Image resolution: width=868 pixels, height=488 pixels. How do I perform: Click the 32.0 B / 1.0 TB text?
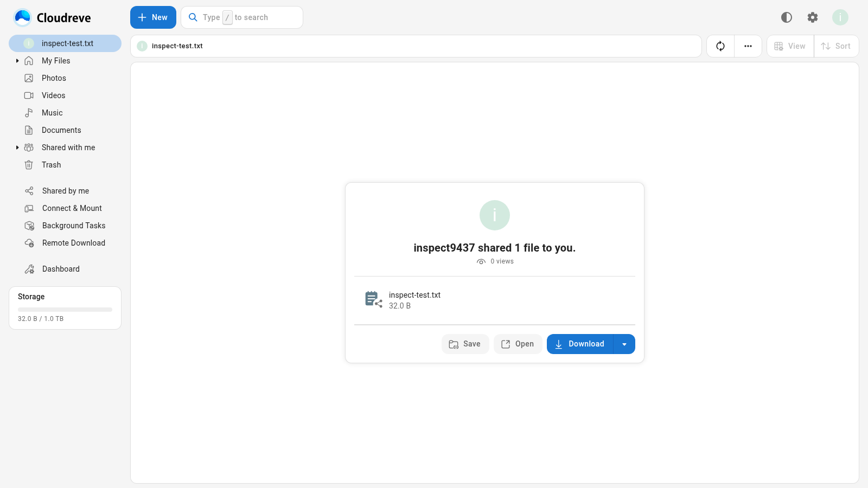coord(41,319)
